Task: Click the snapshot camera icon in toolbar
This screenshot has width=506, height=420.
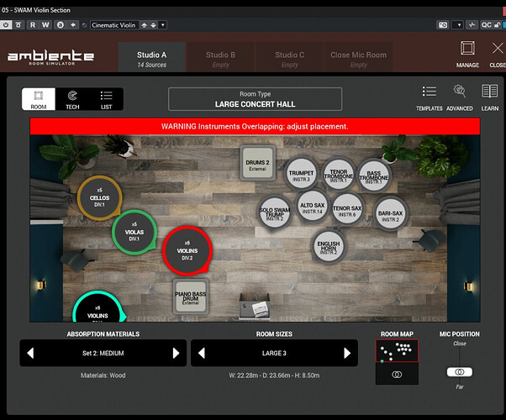Action: (x=443, y=25)
